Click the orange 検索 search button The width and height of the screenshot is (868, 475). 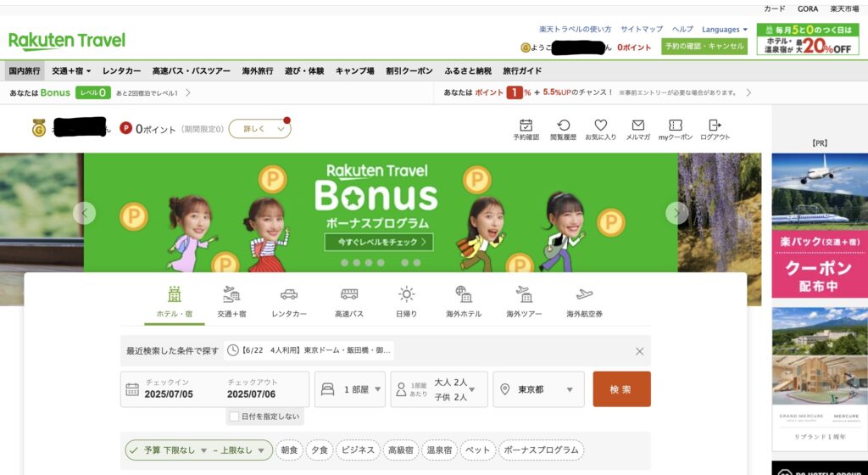tap(621, 389)
